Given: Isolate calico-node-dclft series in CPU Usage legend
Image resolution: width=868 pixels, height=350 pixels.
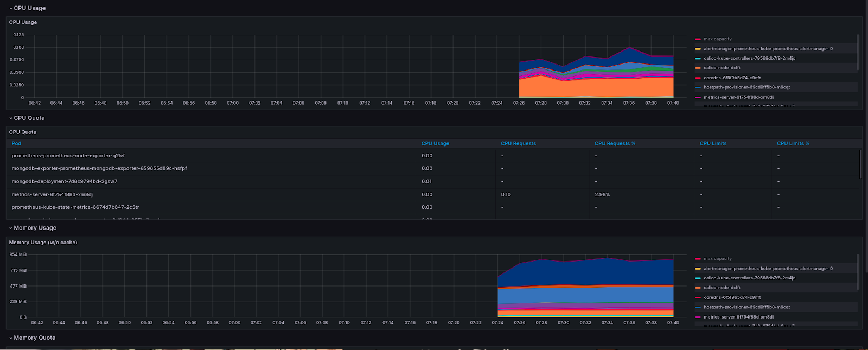Looking at the screenshot, I should click(722, 68).
